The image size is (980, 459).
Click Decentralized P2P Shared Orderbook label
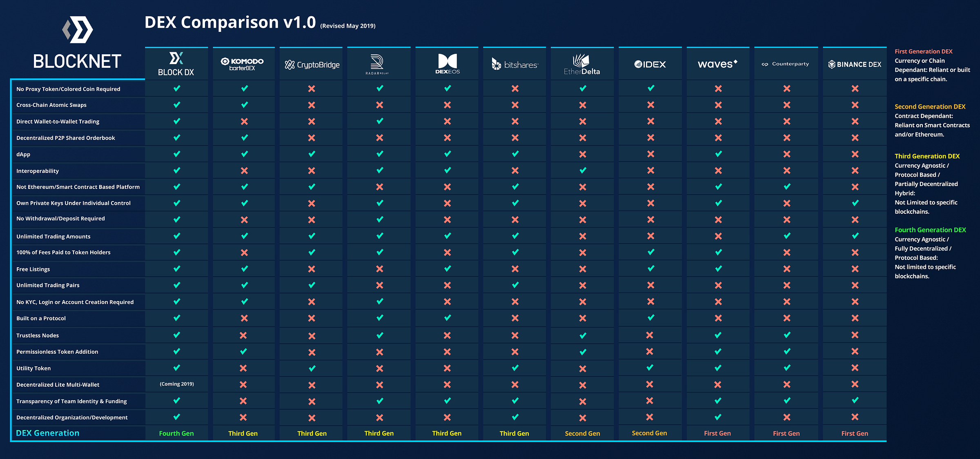tap(66, 138)
